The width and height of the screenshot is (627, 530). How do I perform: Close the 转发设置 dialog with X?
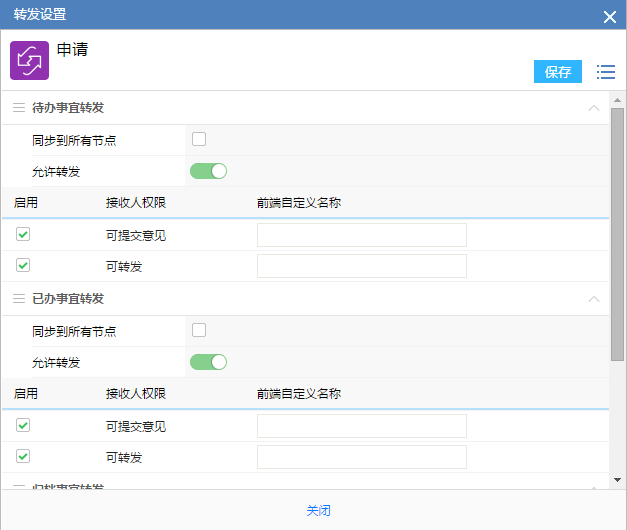[x=609, y=15]
